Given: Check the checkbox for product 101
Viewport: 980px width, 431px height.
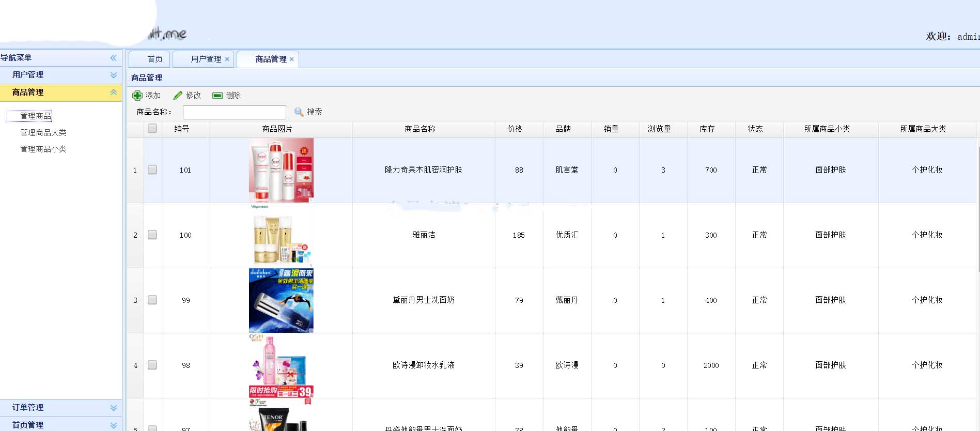Looking at the screenshot, I should [152, 170].
